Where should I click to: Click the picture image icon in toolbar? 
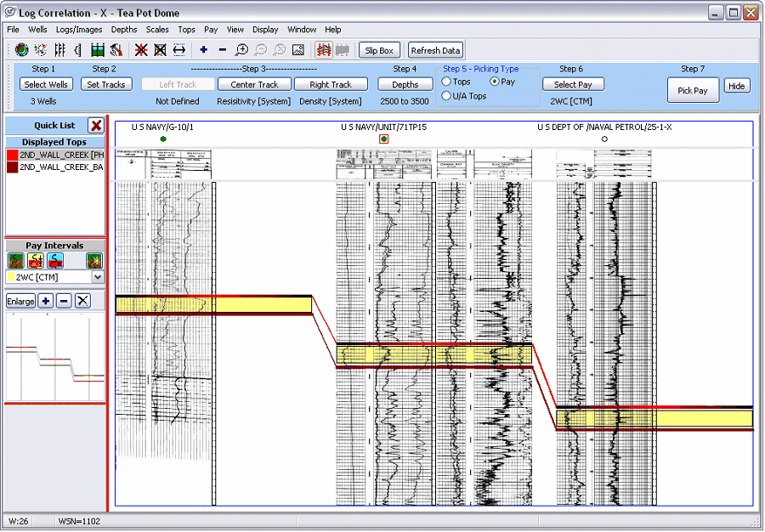coord(298,50)
